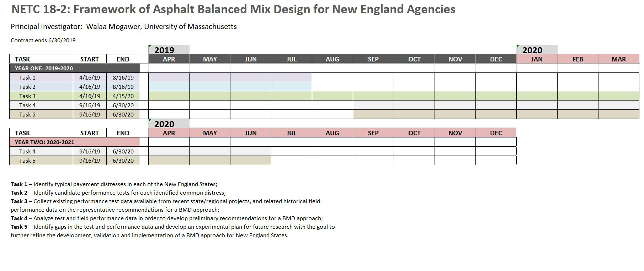Click the Task 2 name cell
Viewport: 644px width, 271px height.
click(41, 87)
